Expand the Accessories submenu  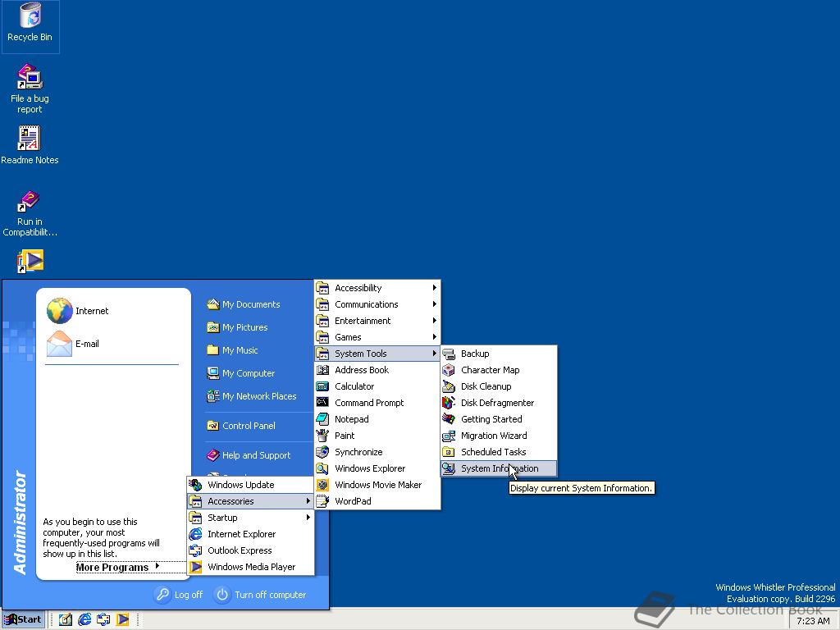point(251,501)
